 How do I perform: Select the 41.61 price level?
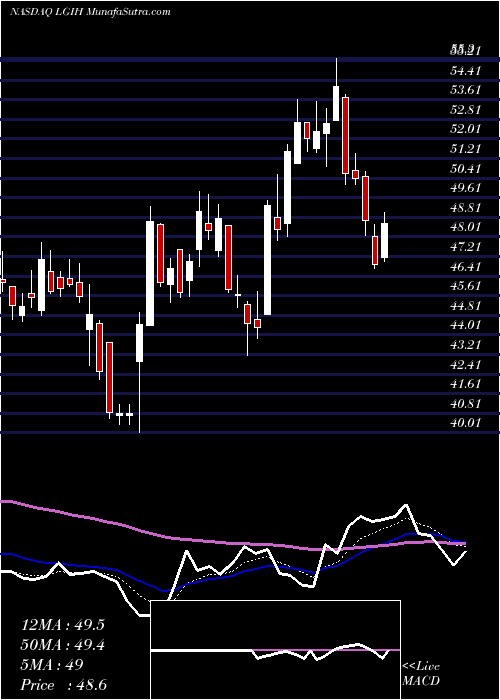click(466, 384)
